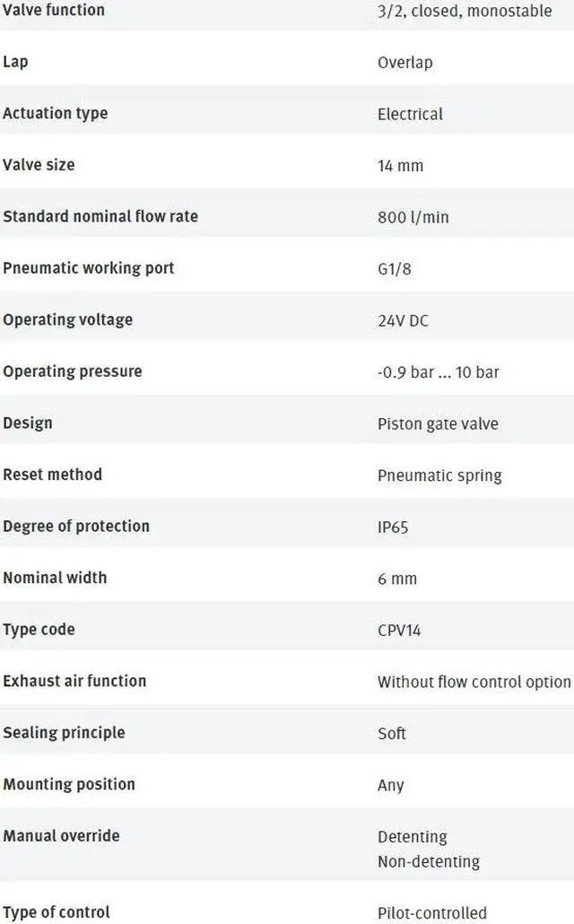Click the "CPV14" type code value

point(399,630)
